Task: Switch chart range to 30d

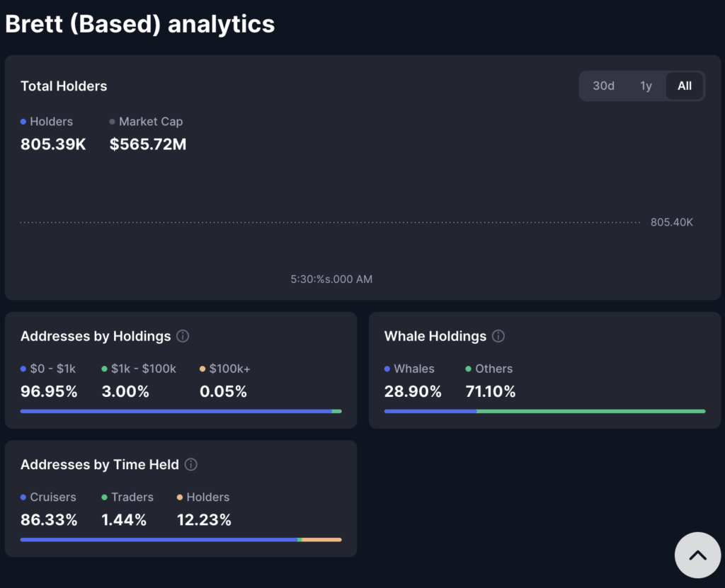Action: click(x=603, y=86)
